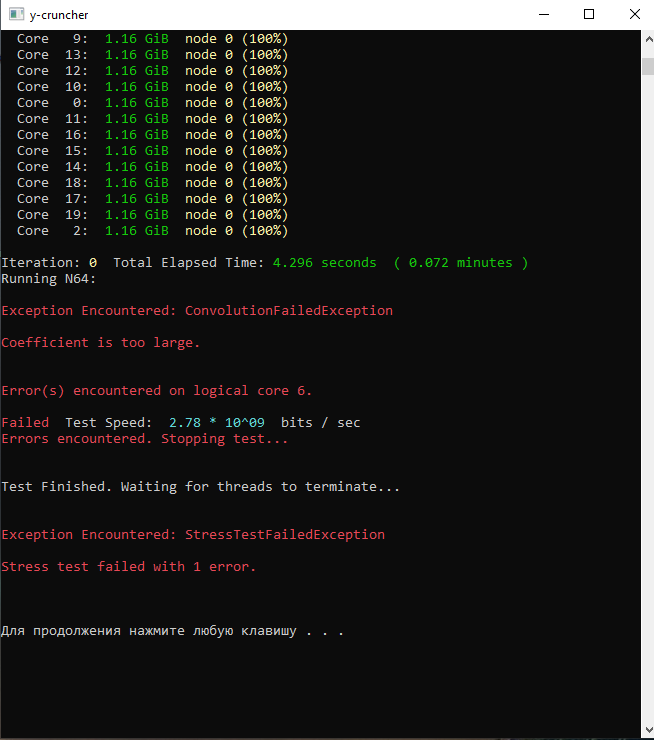654x740 pixels.
Task: Click the 'Total Elapsed Time:' label
Action: [189, 263]
